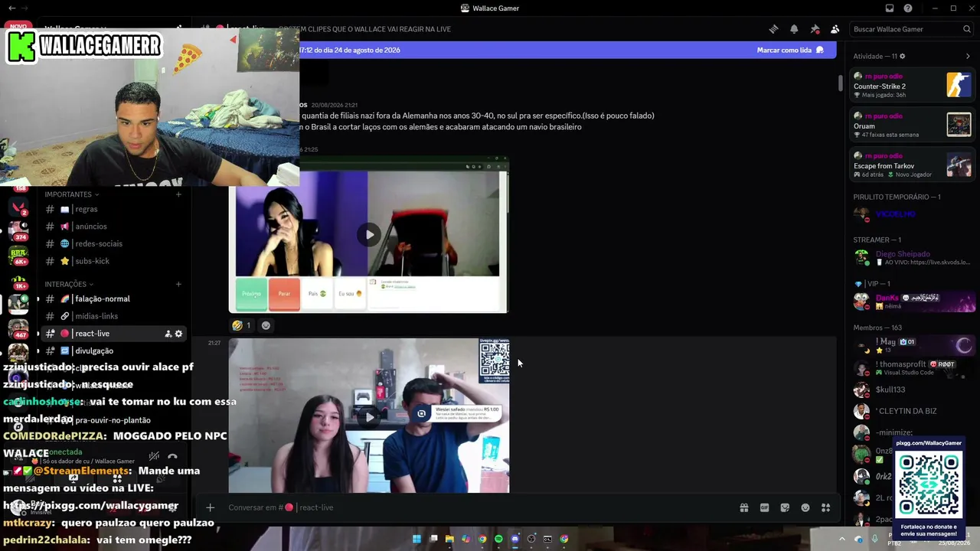Open the redes-sociais channel
Image resolution: width=980 pixels, height=551 pixels.
[x=113, y=243]
